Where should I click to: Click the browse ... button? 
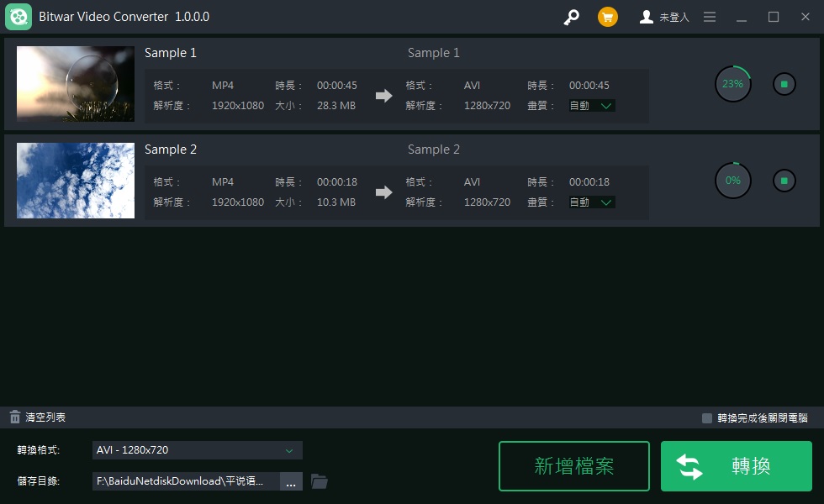click(x=291, y=481)
